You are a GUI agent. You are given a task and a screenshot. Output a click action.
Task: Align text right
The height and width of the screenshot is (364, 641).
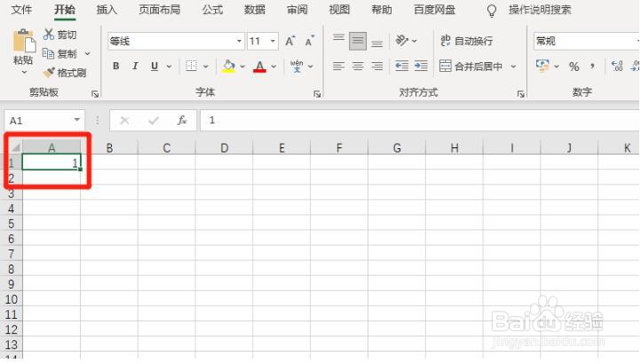pos(377,66)
